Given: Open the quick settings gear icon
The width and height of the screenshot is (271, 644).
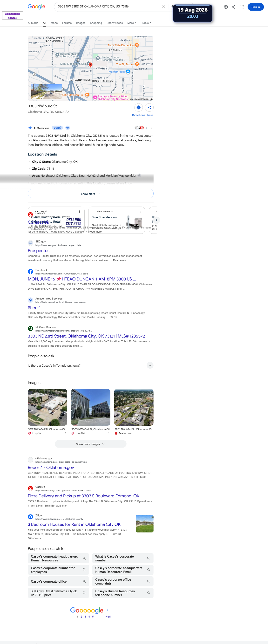Looking at the screenshot, I should pyautogui.click(x=226, y=7).
